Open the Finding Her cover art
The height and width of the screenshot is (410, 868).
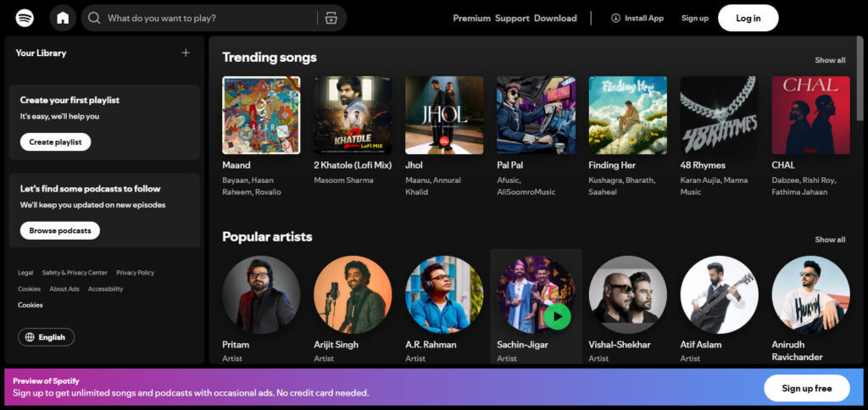pos(628,115)
